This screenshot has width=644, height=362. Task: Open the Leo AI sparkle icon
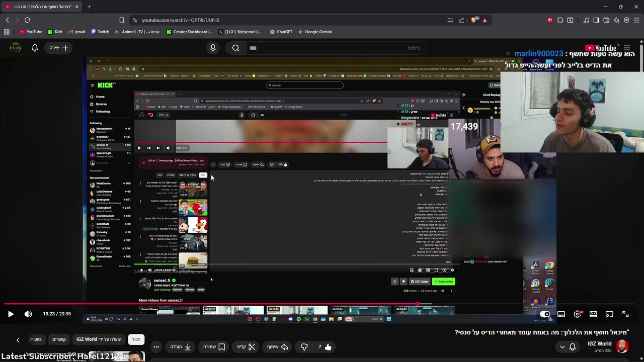tap(616, 20)
